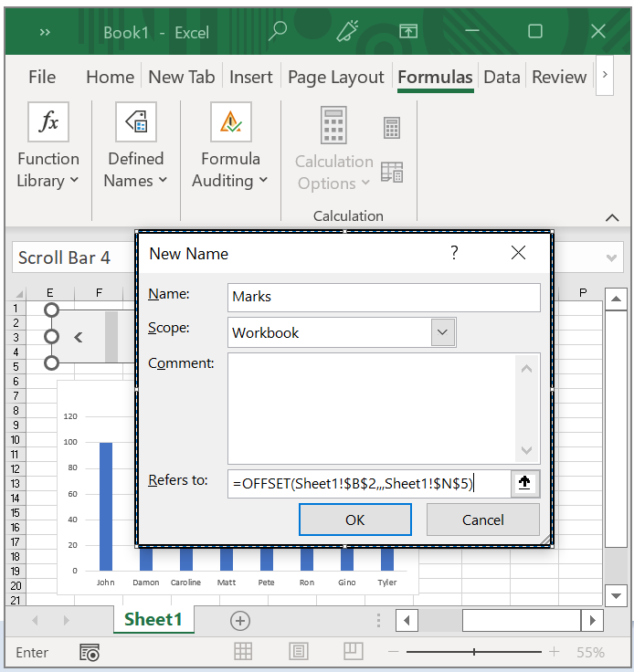
Task: Click the Name input field containing Marks
Action: pyautogui.click(x=384, y=297)
